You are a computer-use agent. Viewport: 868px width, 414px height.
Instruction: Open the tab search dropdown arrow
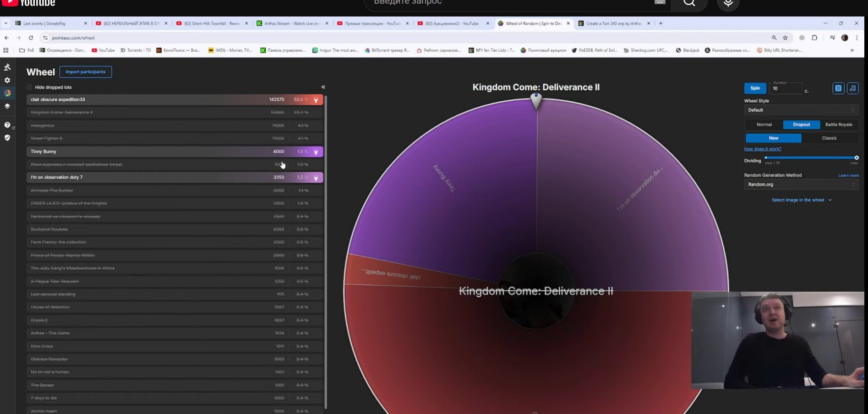(6, 23)
